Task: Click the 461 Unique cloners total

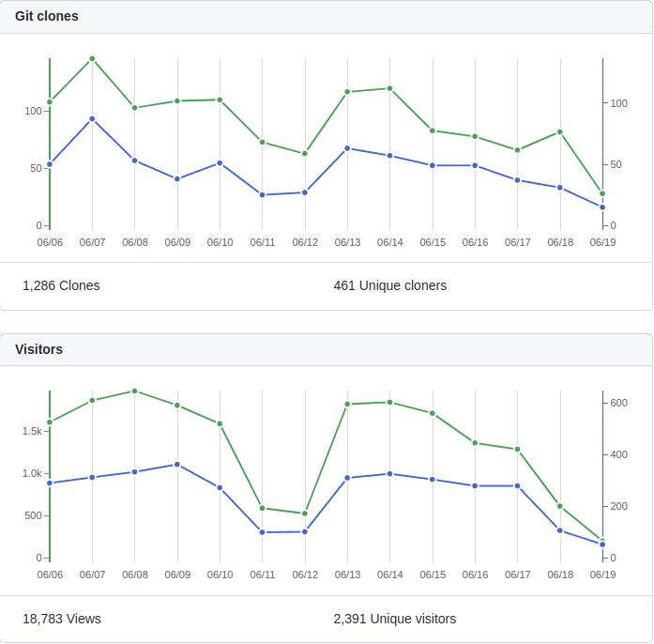Action: pyautogui.click(x=389, y=285)
